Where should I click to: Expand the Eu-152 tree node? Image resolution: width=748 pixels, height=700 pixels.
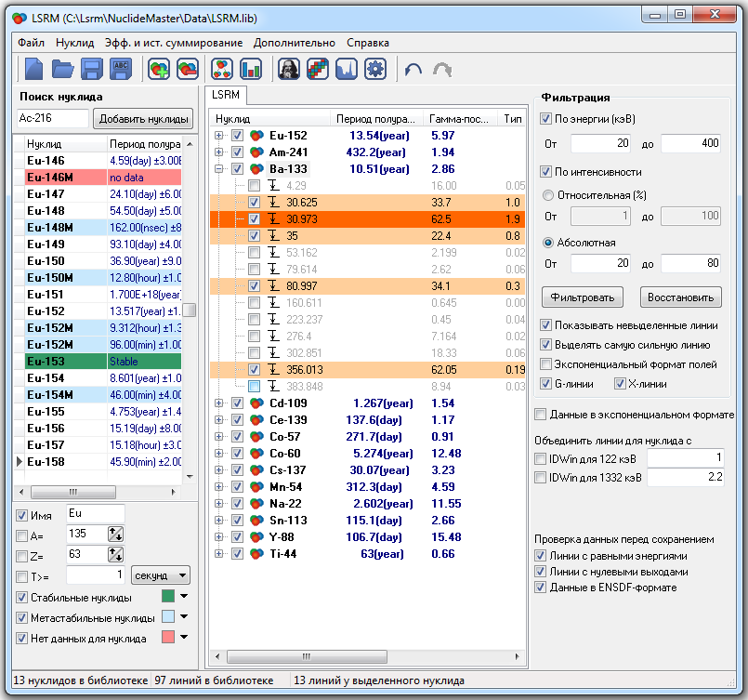pos(219,136)
